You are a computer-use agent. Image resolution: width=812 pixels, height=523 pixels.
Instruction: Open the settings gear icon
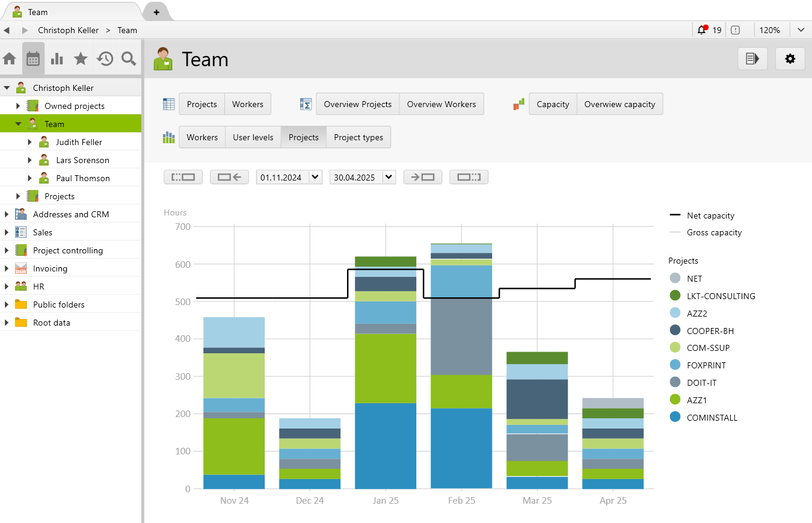point(790,58)
